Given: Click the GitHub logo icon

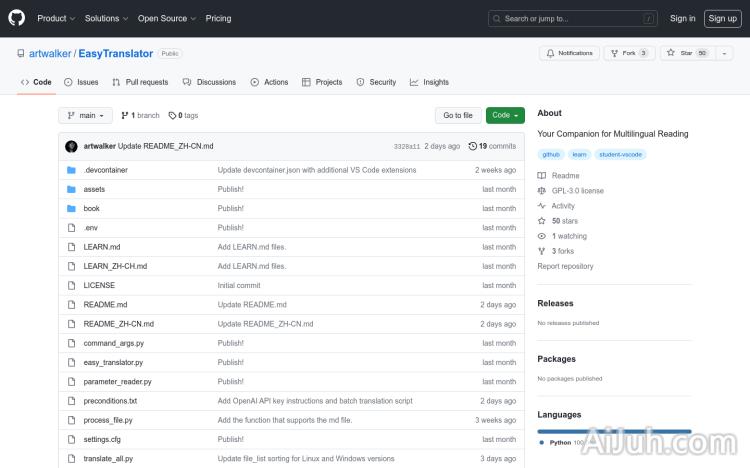Looking at the screenshot, I should 17,18.
